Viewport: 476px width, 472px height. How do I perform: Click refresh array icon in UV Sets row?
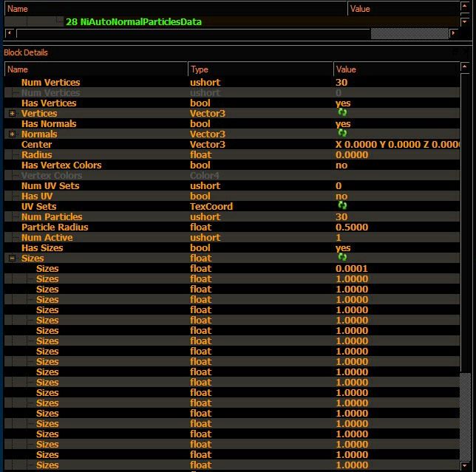click(342, 205)
